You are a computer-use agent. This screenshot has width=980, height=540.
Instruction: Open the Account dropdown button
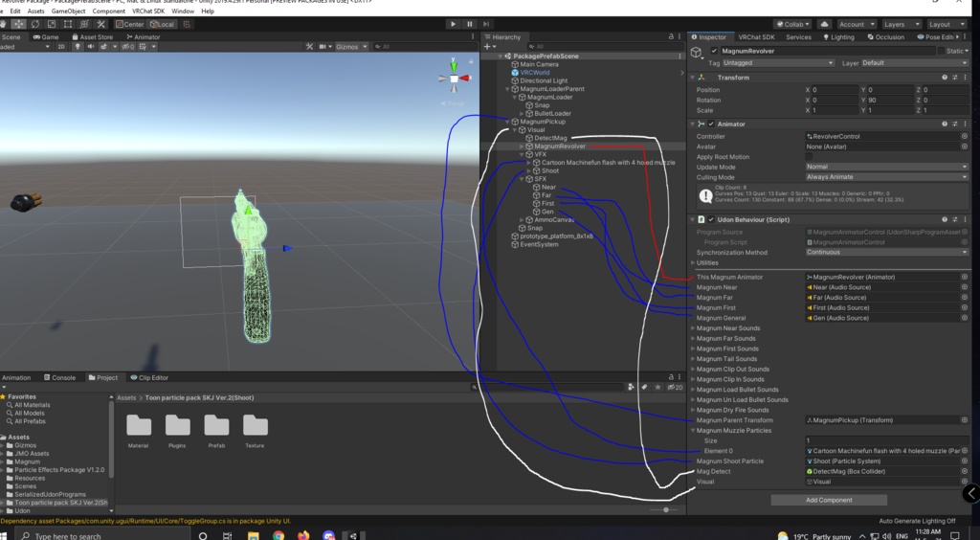tap(857, 24)
